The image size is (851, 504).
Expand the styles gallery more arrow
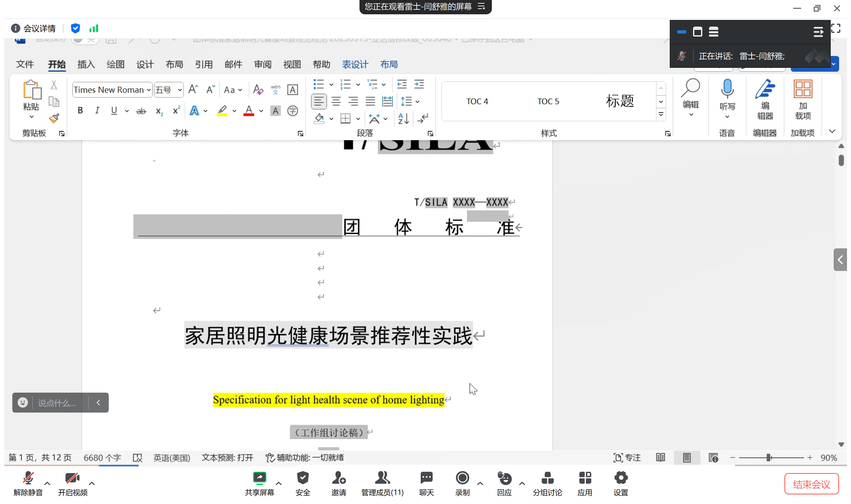[661, 114]
